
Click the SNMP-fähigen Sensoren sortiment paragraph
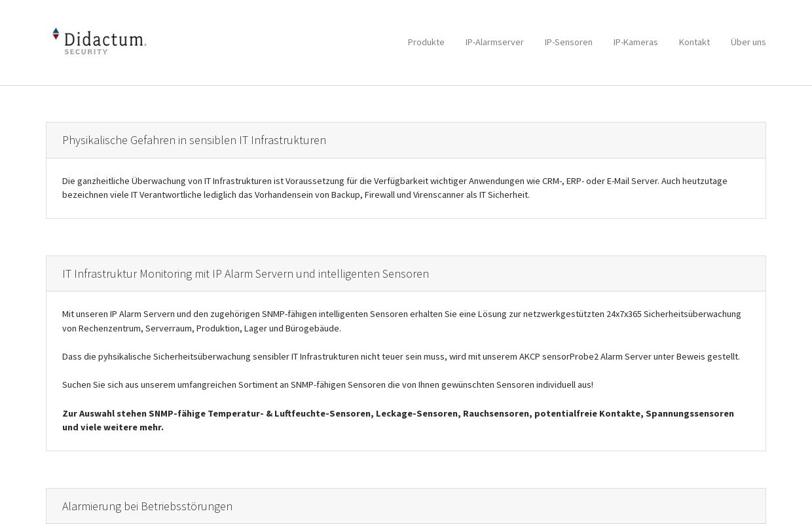[x=327, y=384]
